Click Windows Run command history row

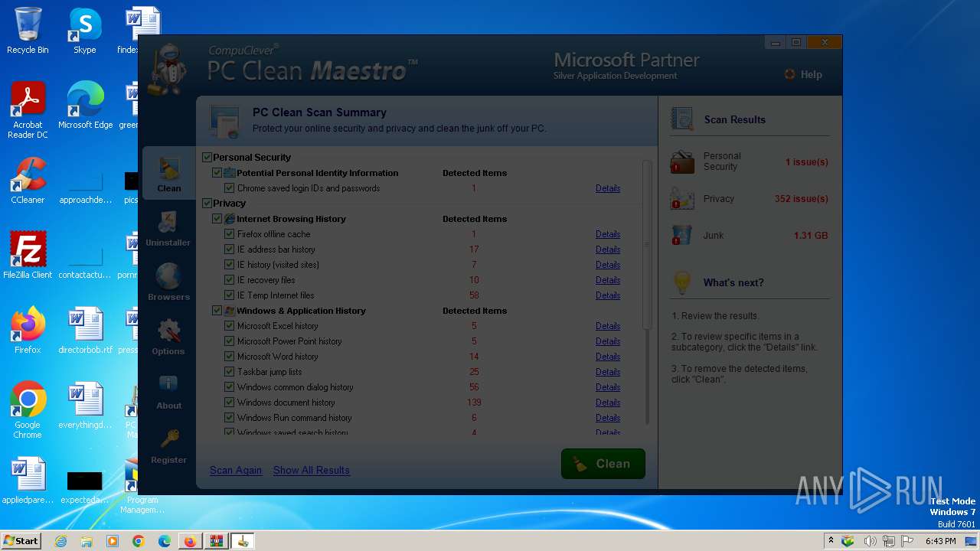point(423,418)
